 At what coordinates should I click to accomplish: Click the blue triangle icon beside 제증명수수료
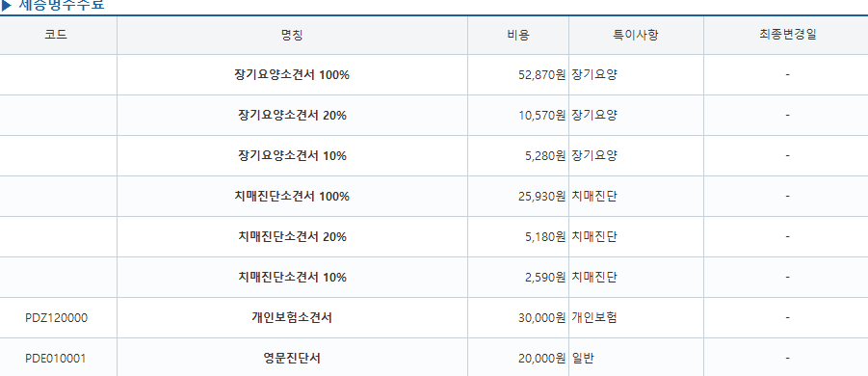(7, 6)
